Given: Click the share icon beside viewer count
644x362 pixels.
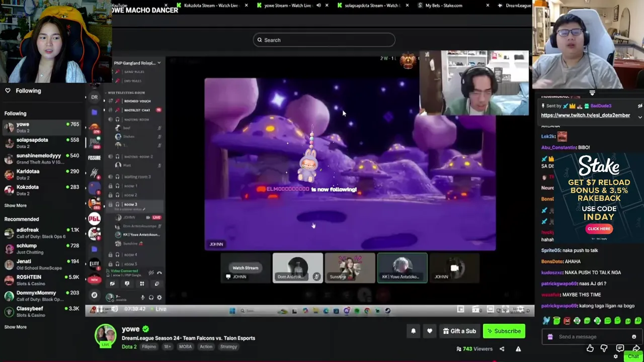Looking at the screenshot, I should pos(502,349).
